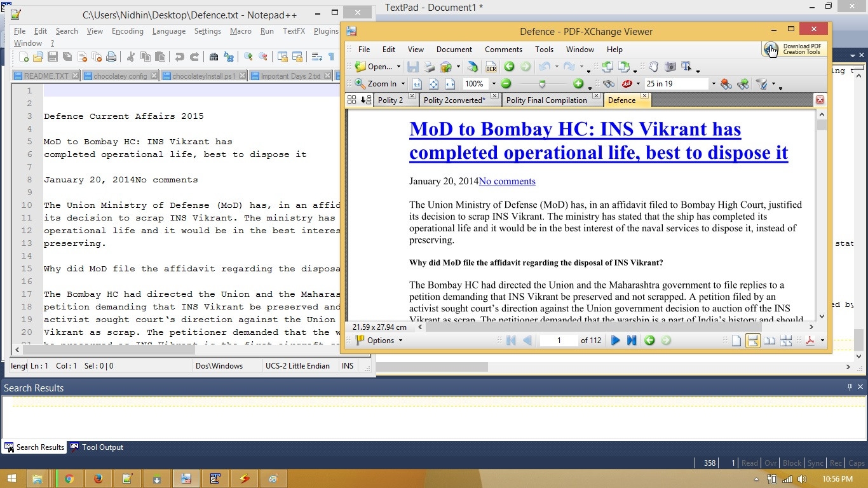
Task: Click the PDF vertical scrollbar thumb
Action: (x=822, y=125)
